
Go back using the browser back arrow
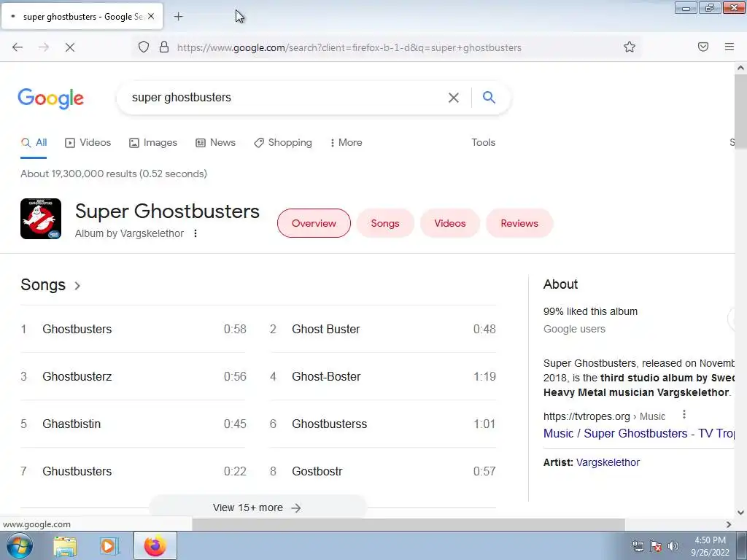click(x=18, y=47)
